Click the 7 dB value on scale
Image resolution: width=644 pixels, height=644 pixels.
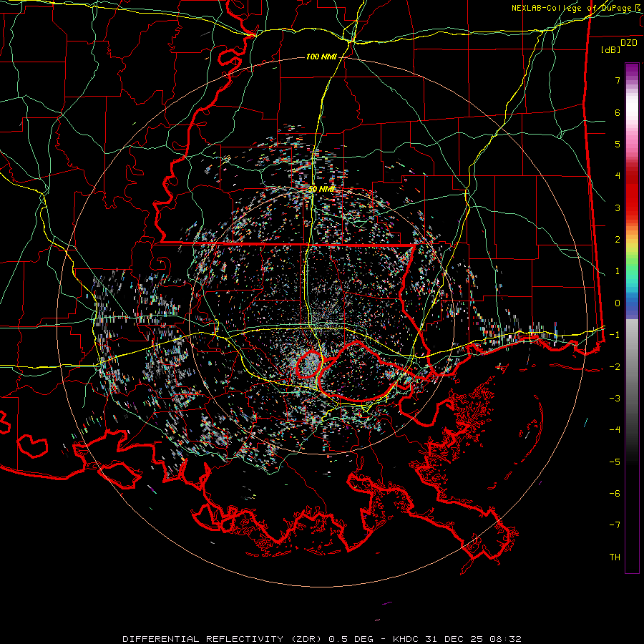tap(618, 80)
